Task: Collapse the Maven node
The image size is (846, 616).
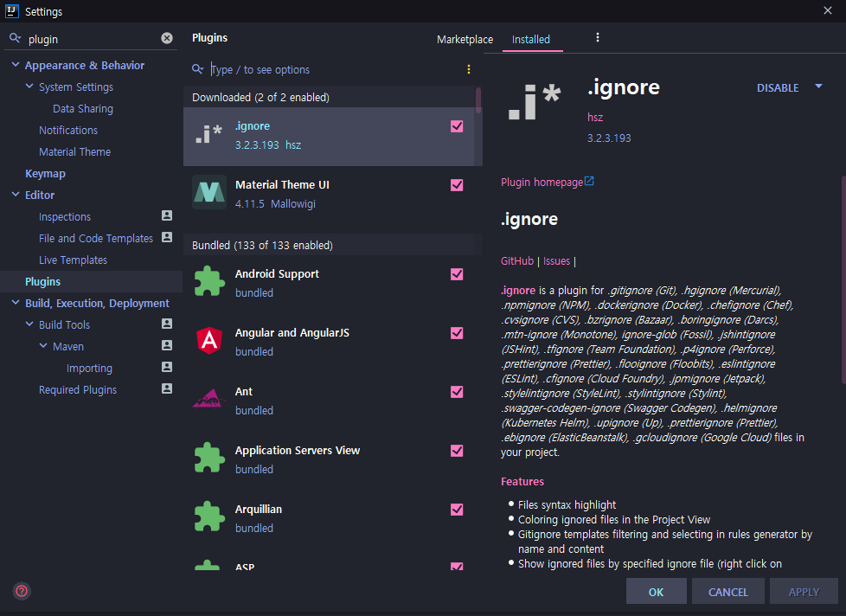Action: tap(43, 345)
